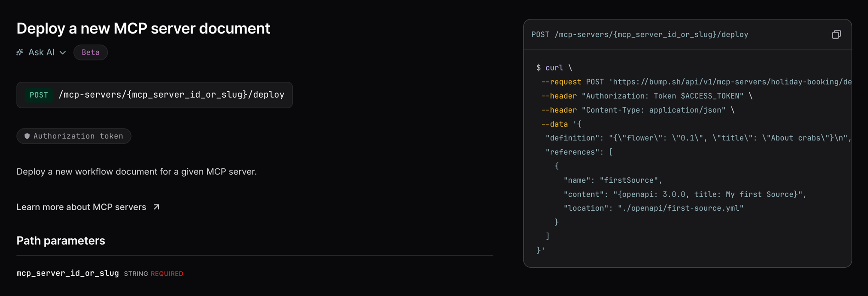Click the Authorization: Token $ACCESS_TOKEN header line
This screenshot has height=296, width=868.
(647, 96)
